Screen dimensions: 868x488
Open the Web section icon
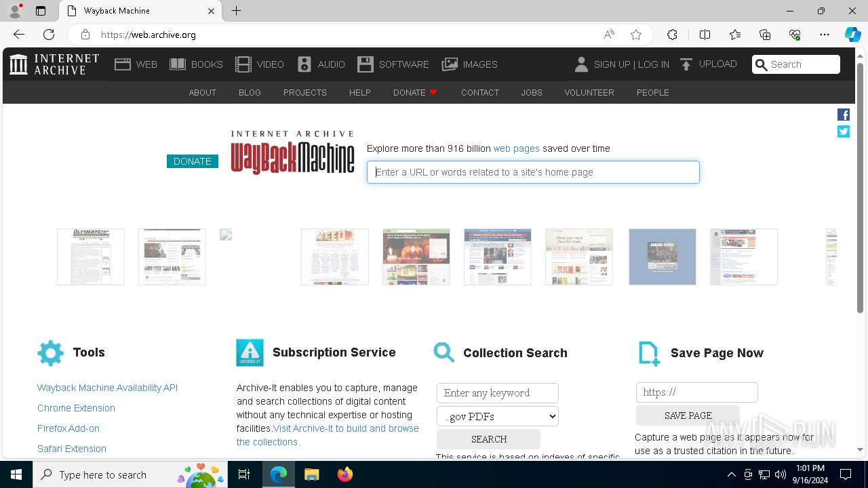[x=123, y=64]
